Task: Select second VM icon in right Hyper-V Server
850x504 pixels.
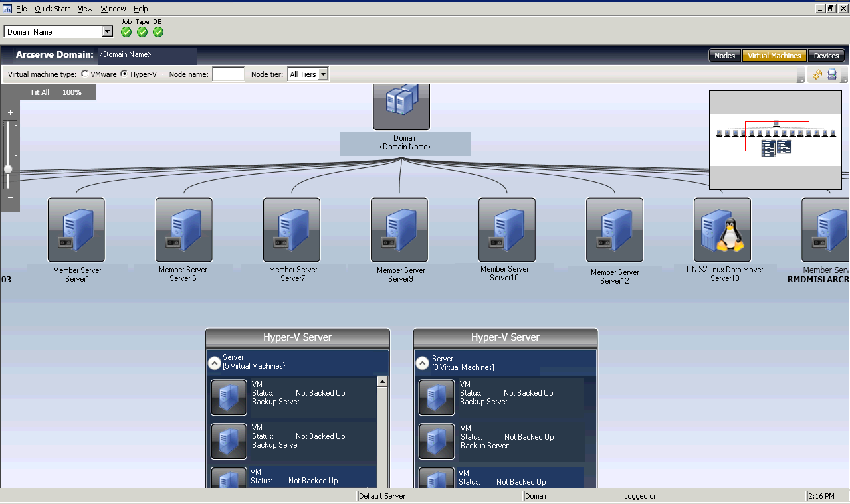Action: (437, 441)
